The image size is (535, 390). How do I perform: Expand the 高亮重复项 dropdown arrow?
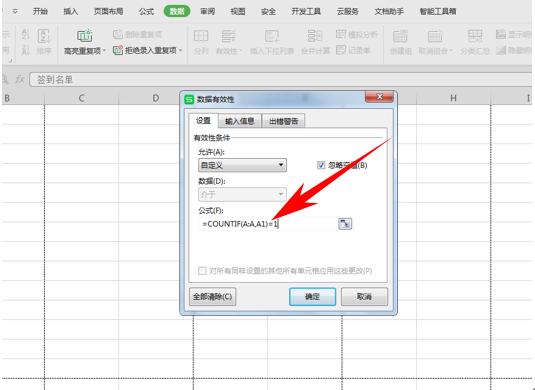point(104,51)
